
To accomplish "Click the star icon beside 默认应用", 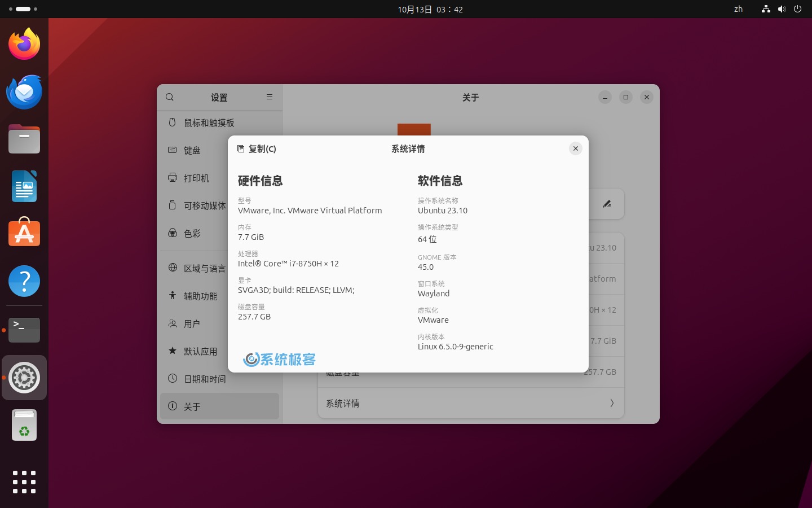I will pos(173,351).
